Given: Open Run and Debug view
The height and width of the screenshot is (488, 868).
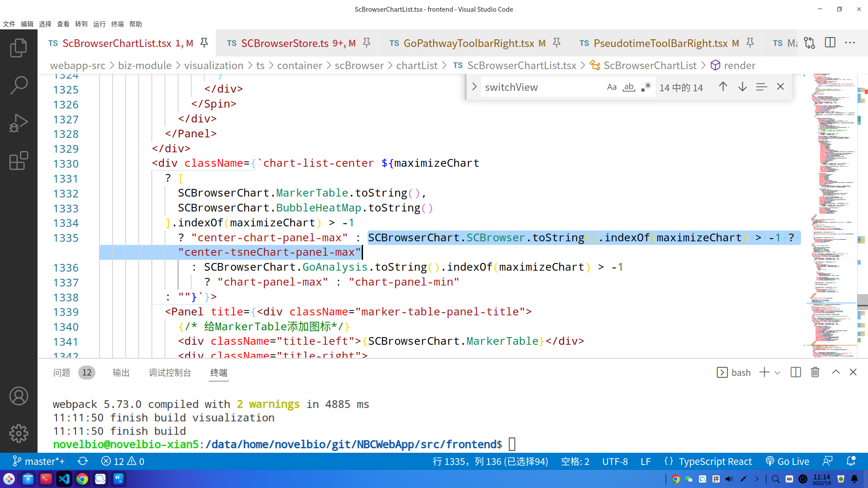Looking at the screenshot, I should [19, 123].
